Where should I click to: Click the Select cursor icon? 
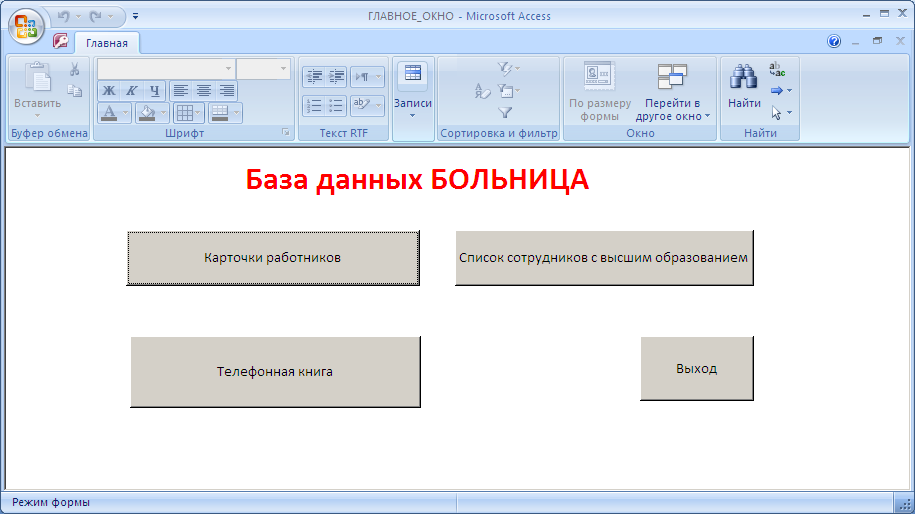coord(777,113)
